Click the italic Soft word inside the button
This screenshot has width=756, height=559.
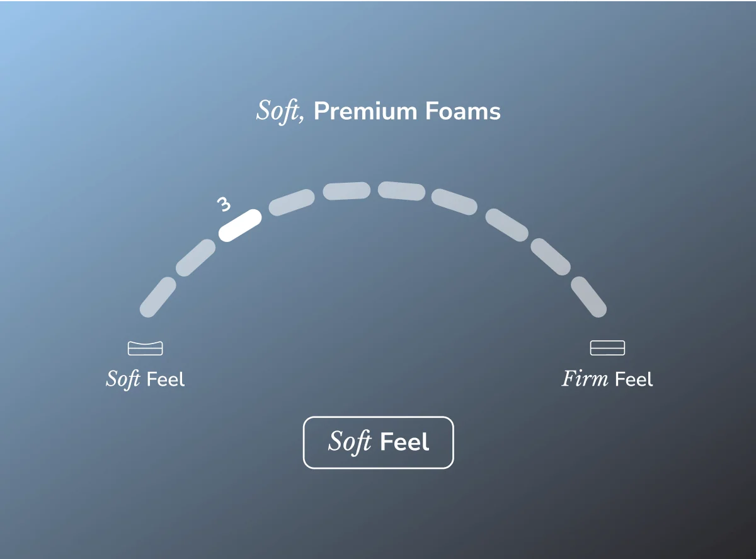click(350, 442)
